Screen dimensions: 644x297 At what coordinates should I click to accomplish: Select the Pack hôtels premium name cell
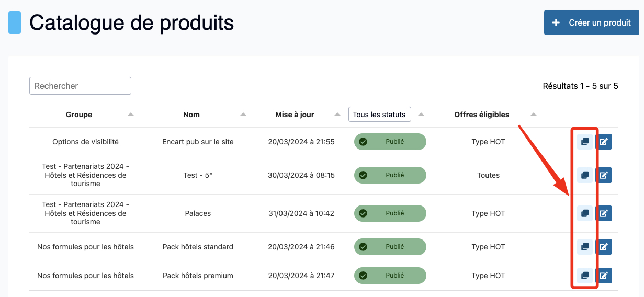click(198, 276)
